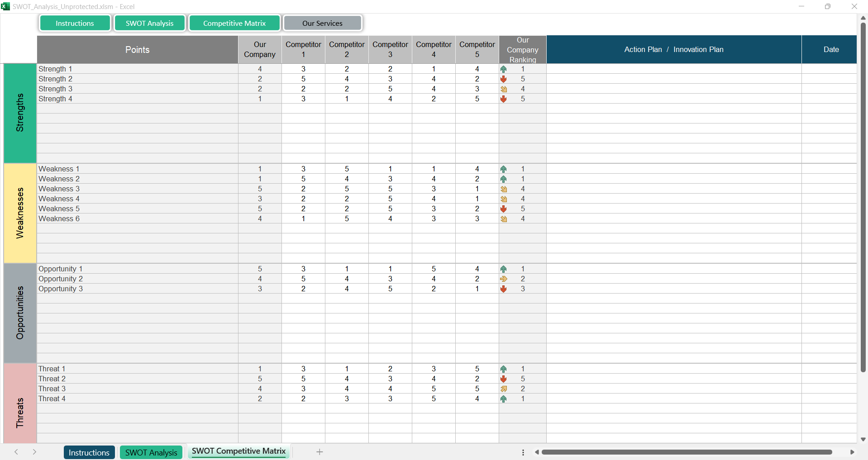The height and width of the screenshot is (460, 868).
Task: Click the horizontal scrollbar right arrow
Action: [852, 452]
